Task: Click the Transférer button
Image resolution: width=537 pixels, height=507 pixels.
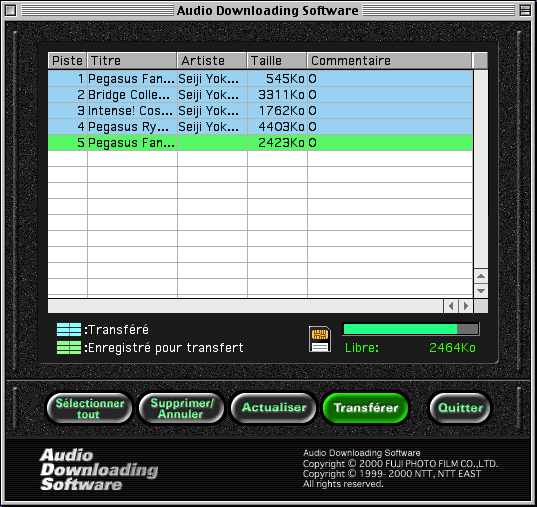Action: (x=366, y=408)
